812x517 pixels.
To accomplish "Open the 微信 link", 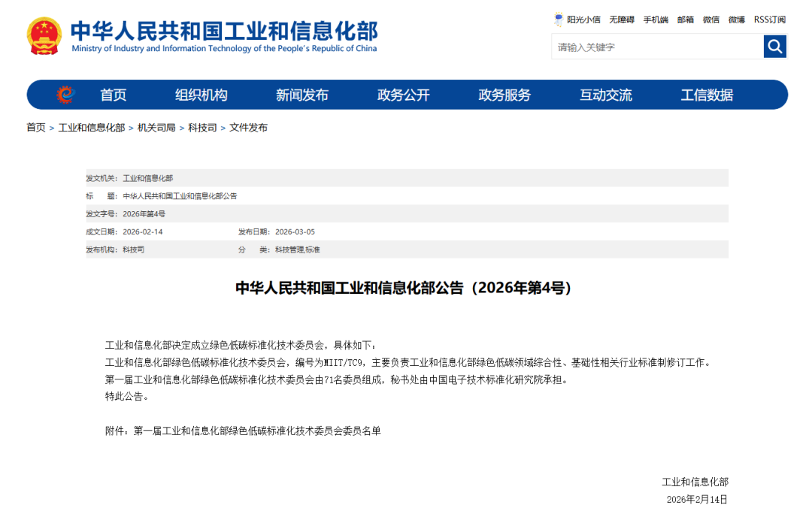I will coord(711,20).
